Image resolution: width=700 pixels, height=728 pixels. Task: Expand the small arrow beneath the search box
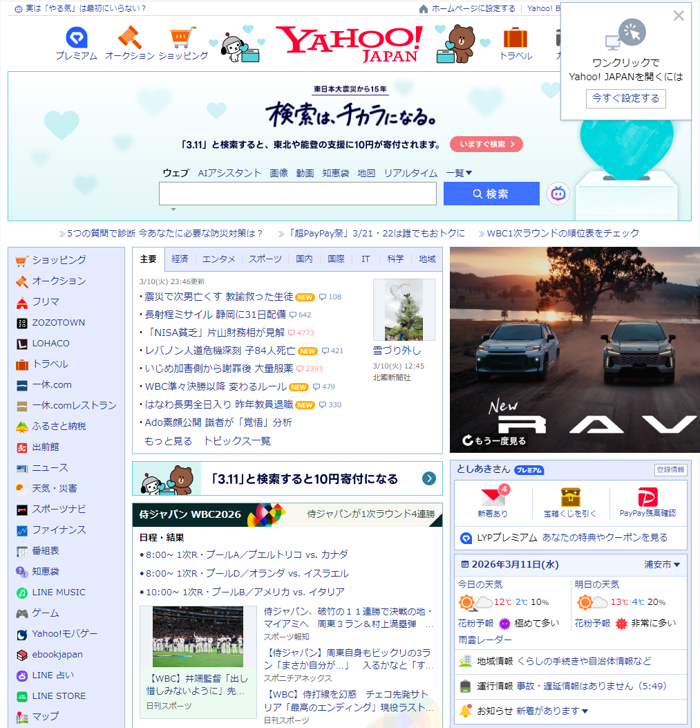tap(173, 209)
